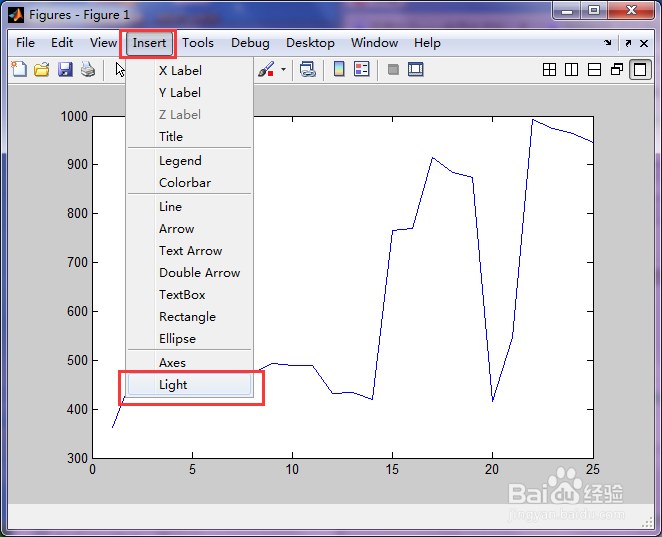Select the Brush data tool
The width and height of the screenshot is (662, 537).
point(266,69)
